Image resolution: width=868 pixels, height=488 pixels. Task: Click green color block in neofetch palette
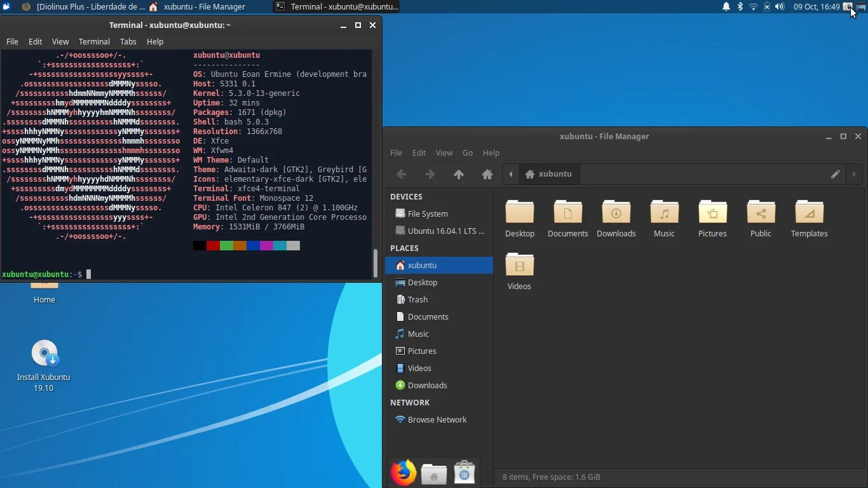[x=226, y=245]
